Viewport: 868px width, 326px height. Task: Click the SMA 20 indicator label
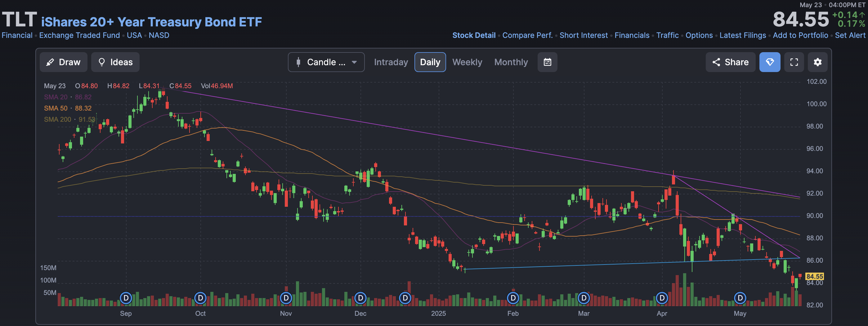point(56,97)
